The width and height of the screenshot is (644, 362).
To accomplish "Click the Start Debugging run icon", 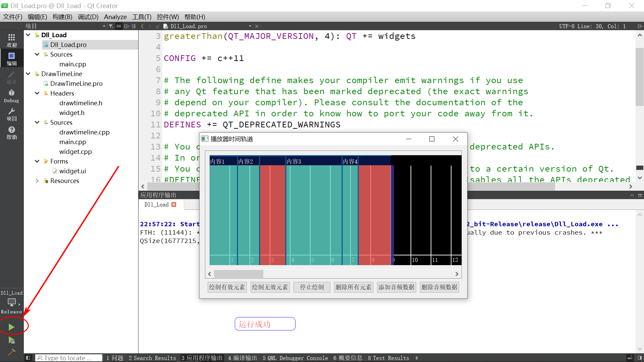I will [x=11, y=341].
